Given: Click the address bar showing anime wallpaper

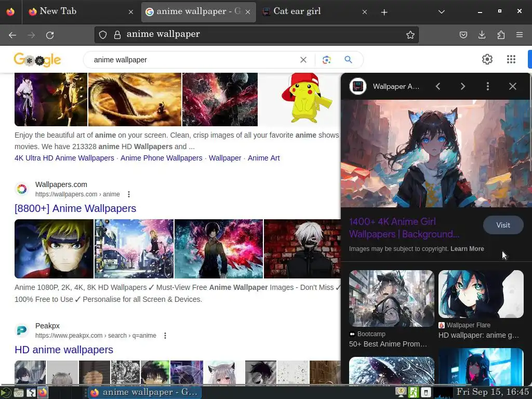Looking at the screenshot, I should click(x=257, y=35).
